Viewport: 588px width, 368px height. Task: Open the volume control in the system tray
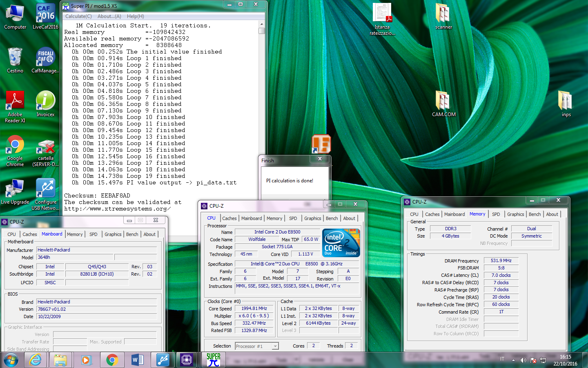point(523,360)
